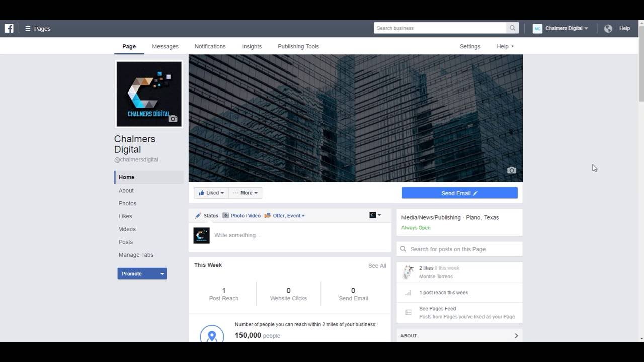644x362 pixels.
Task: Click the Pages Feed icon
Action: pyautogui.click(x=408, y=313)
